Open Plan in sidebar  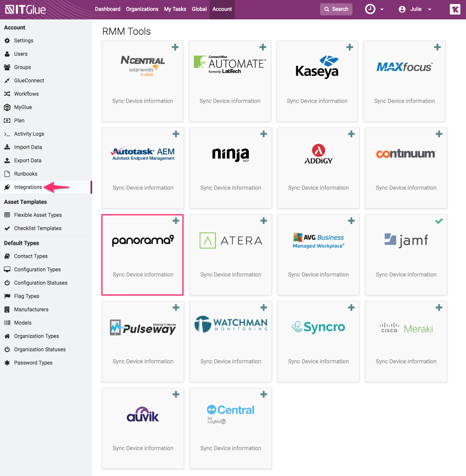tap(19, 121)
